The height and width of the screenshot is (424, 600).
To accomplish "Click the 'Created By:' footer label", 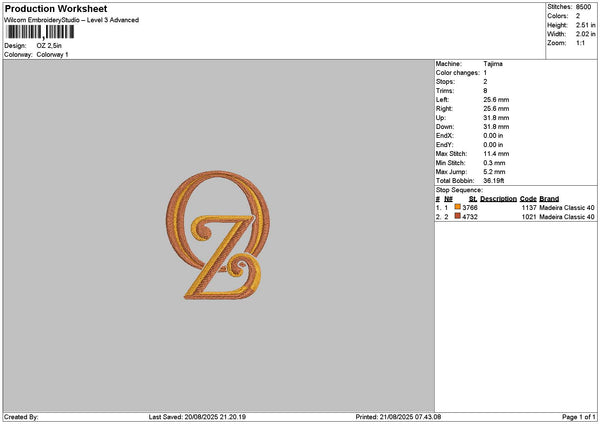I will click(21, 417).
